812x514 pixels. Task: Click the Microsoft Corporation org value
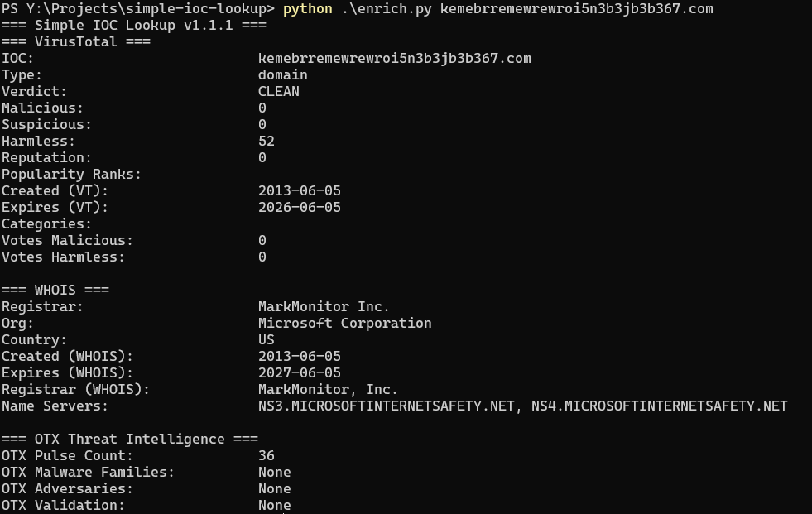tap(345, 323)
